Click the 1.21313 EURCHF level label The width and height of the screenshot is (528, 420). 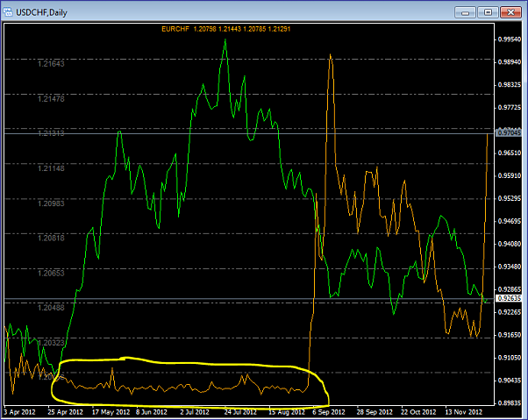[x=51, y=133]
